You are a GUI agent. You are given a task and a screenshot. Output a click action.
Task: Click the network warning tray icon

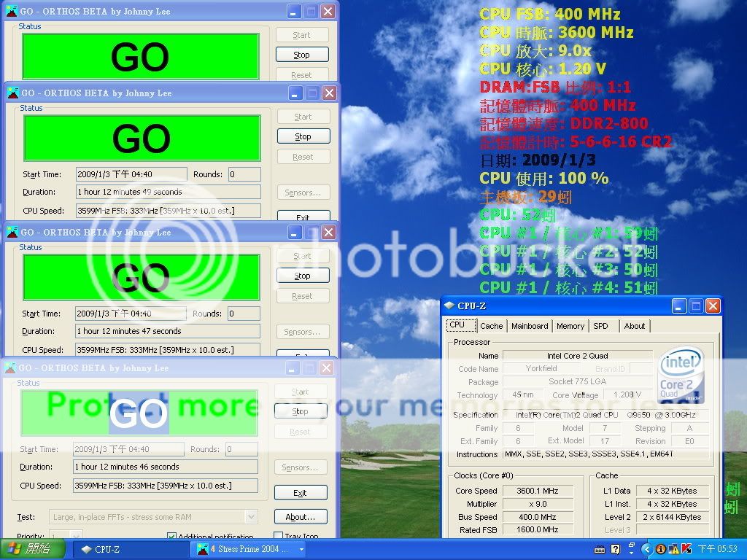pos(673,549)
